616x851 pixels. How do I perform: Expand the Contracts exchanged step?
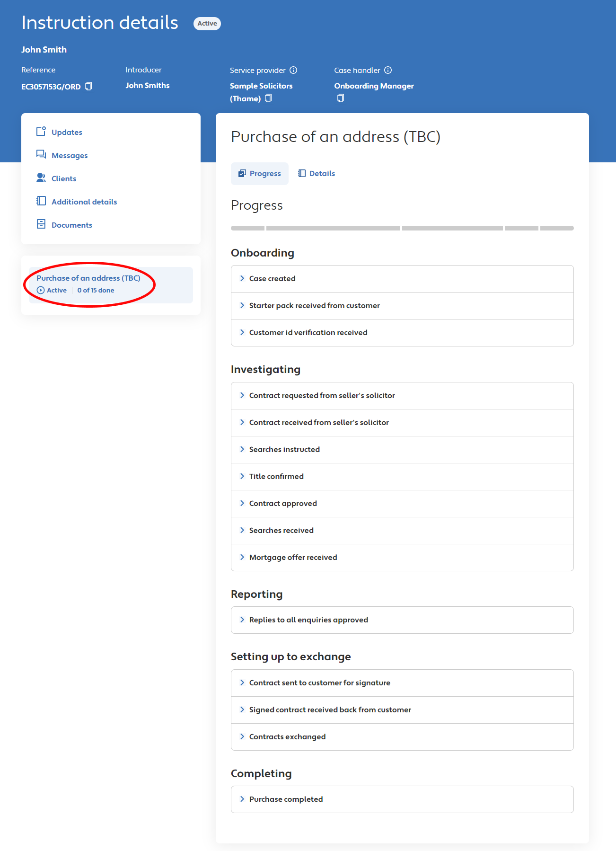tap(287, 737)
